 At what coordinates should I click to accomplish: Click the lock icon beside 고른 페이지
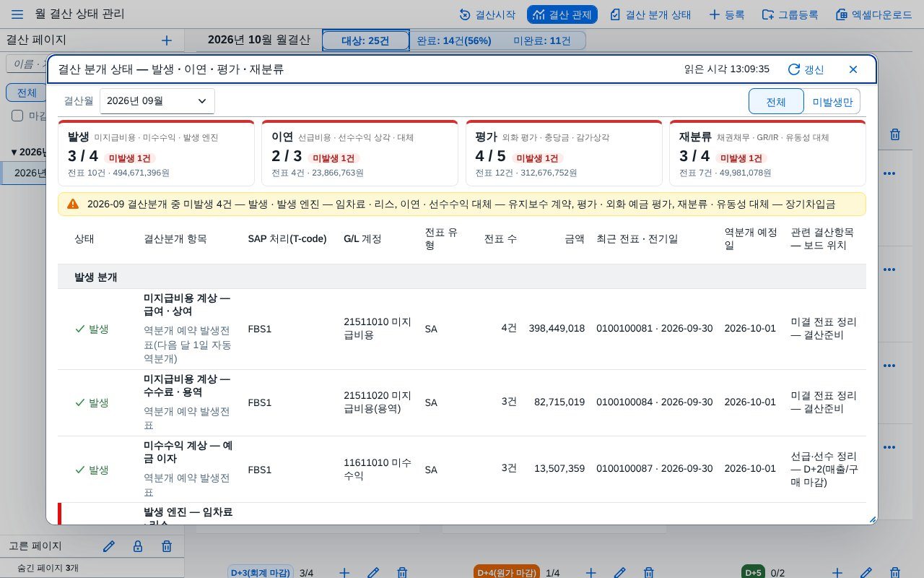pos(138,546)
